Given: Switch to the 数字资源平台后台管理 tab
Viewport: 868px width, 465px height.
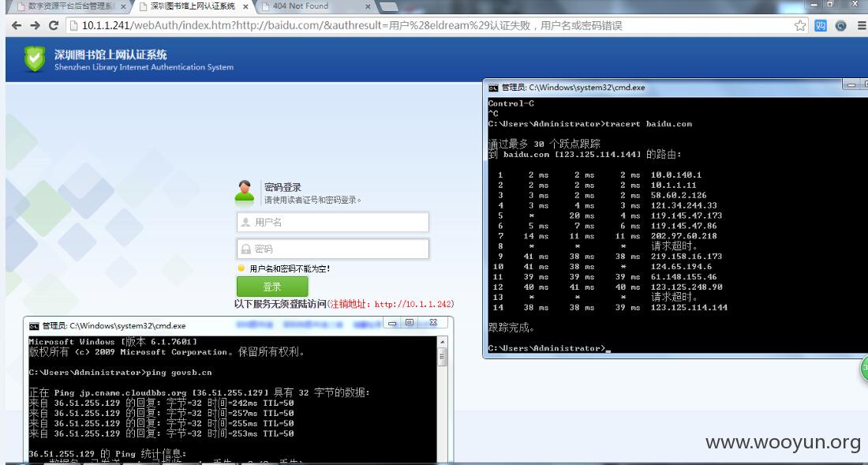Looking at the screenshot, I should coord(72,6).
